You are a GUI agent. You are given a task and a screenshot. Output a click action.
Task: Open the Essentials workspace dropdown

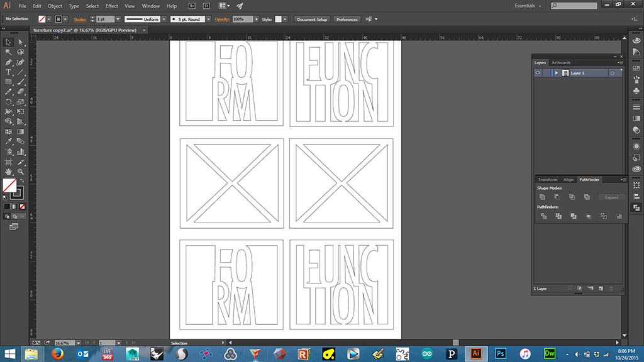tap(528, 6)
